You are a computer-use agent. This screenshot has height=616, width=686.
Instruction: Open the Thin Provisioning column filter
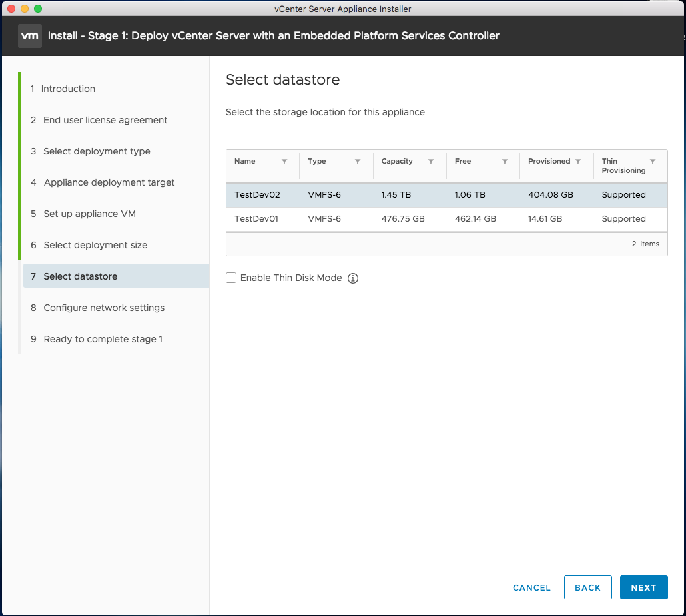pos(653,162)
